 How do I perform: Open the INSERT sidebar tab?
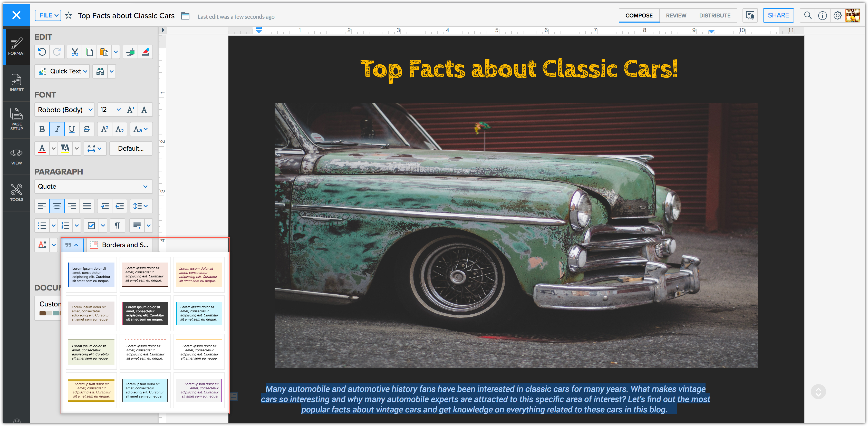tap(16, 83)
